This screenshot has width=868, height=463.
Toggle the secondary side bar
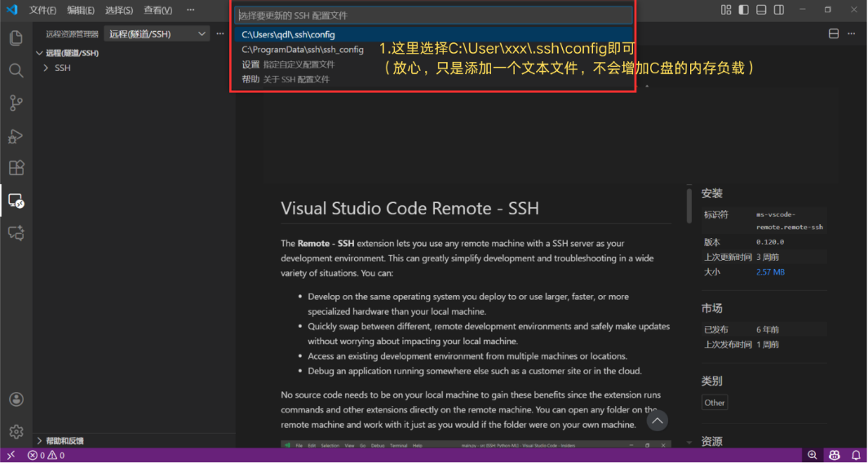[x=779, y=10]
